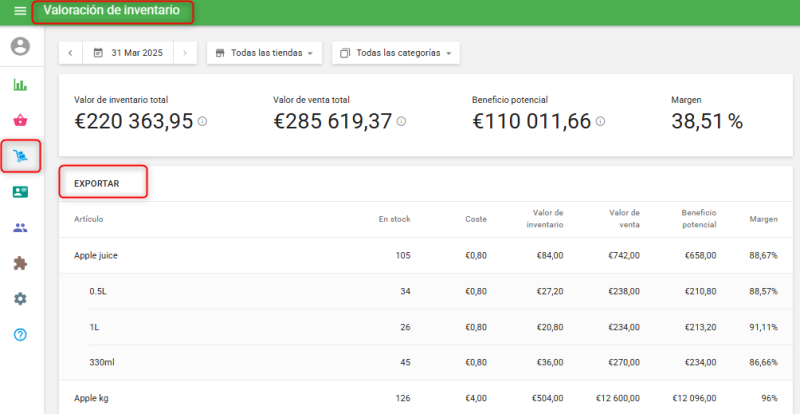Go to previous date with left arrow

72,53
